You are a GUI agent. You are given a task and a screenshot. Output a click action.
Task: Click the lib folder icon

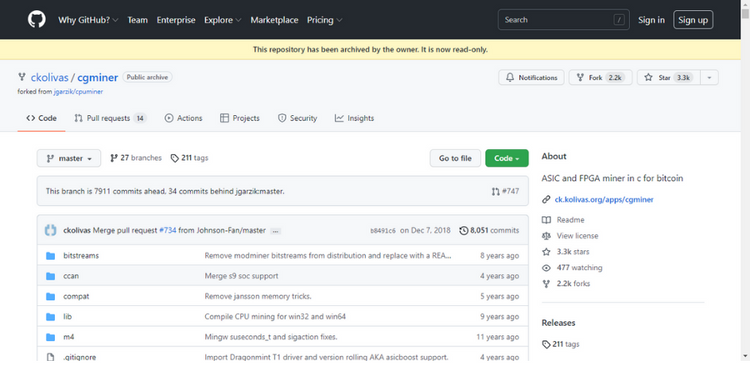(x=50, y=317)
